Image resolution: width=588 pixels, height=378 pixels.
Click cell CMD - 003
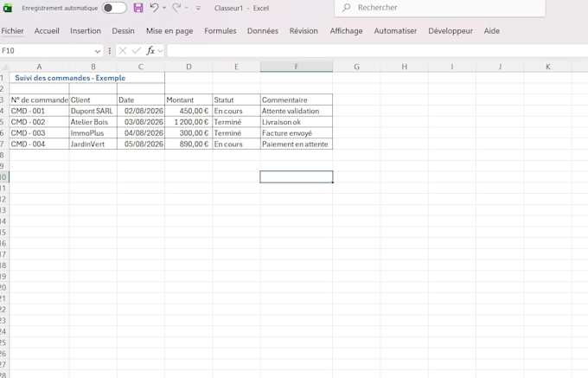(x=39, y=133)
